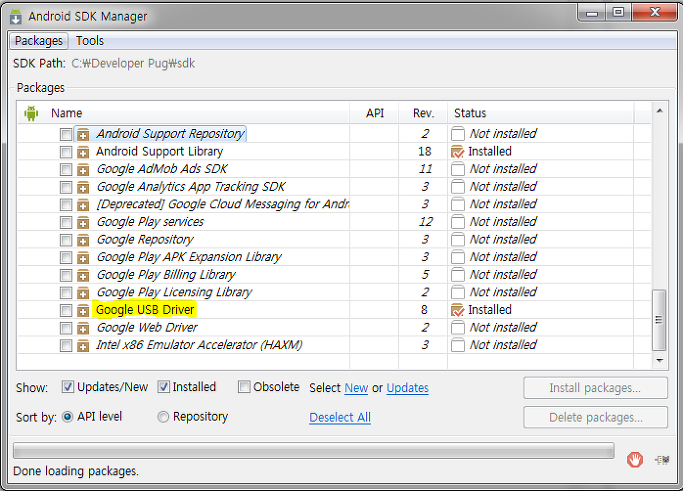Click the scrollbar down arrow in package list

pos(659,361)
